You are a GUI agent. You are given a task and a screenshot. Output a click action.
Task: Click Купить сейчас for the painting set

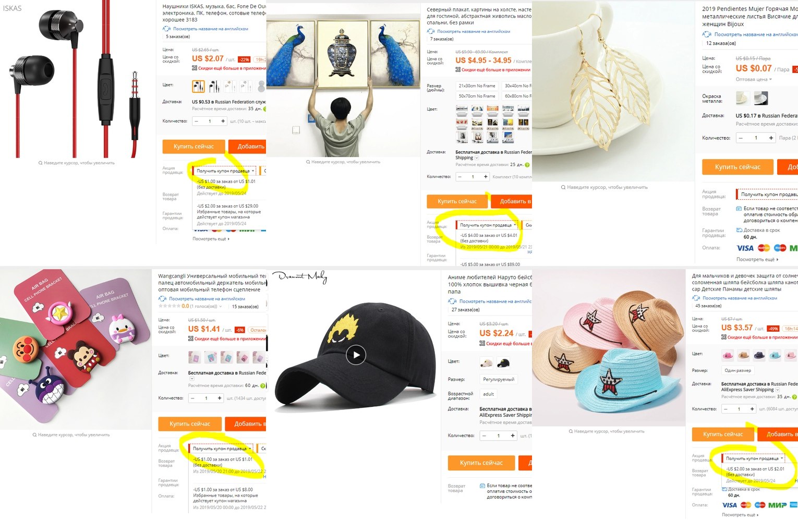(x=457, y=201)
